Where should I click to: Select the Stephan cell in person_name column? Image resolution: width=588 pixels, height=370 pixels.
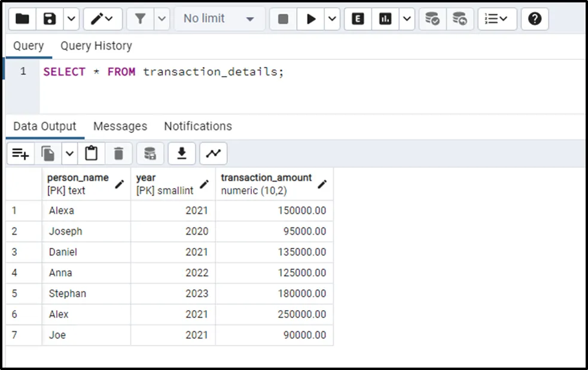tap(68, 293)
